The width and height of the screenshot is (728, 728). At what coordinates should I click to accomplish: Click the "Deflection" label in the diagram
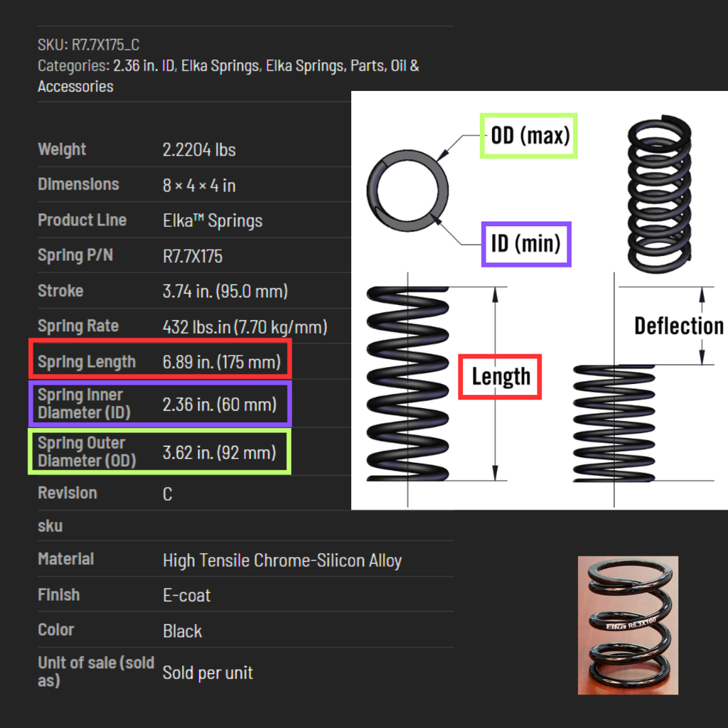click(x=679, y=326)
